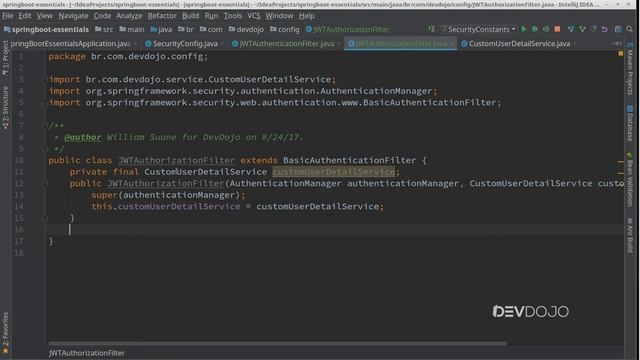Open the Navigate menu

[73, 16]
